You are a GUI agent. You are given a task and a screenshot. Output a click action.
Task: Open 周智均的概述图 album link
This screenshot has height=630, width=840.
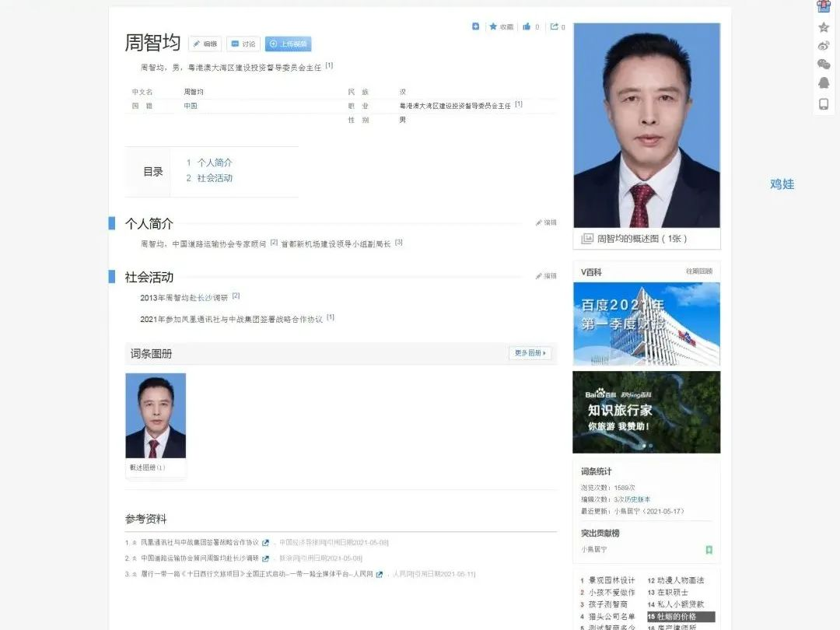pyautogui.click(x=642, y=239)
